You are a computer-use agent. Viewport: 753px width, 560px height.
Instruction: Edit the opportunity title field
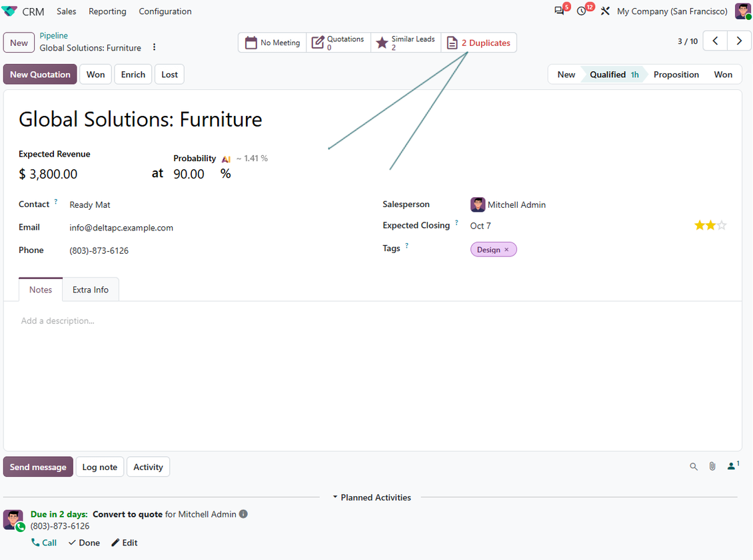click(140, 119)
